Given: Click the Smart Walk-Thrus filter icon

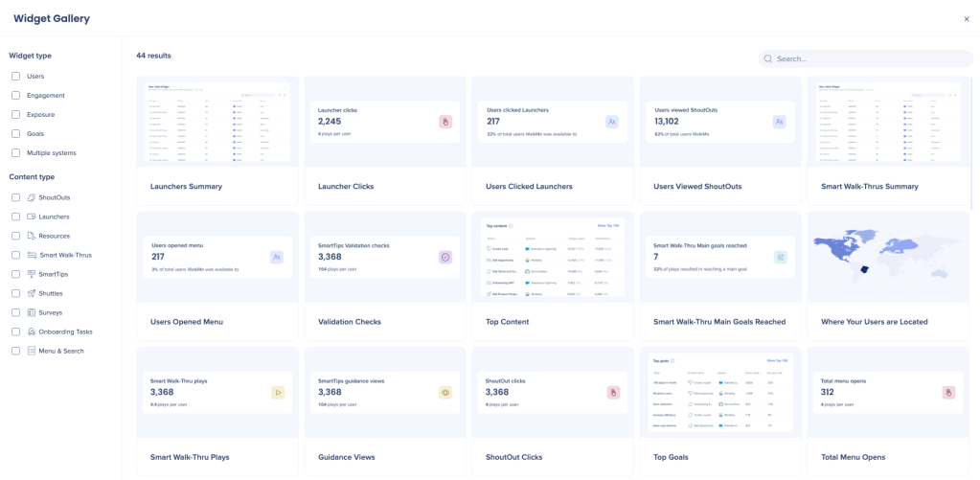Looking at the screenshot, I should (32, 255).
